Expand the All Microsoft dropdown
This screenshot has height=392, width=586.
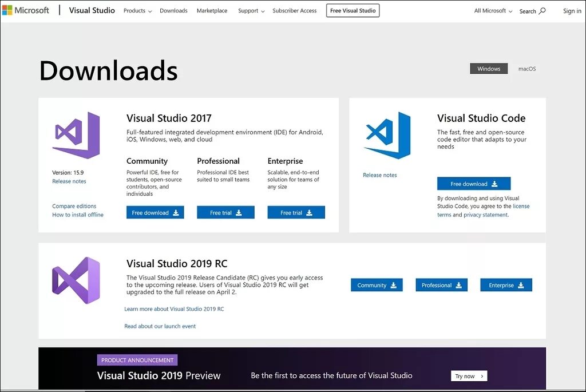(493, 11)
